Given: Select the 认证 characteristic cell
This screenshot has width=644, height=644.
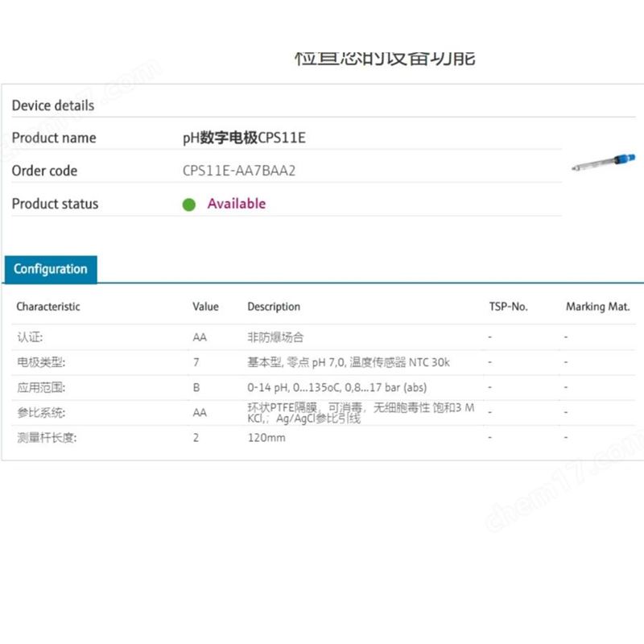Looking at the screenshot, I should click(x=30, y=337).
